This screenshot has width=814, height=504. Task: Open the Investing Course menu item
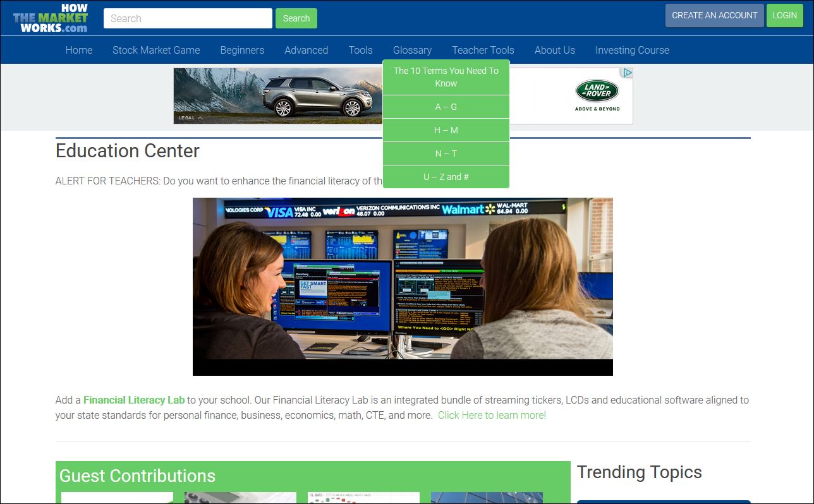click(632, 50)
